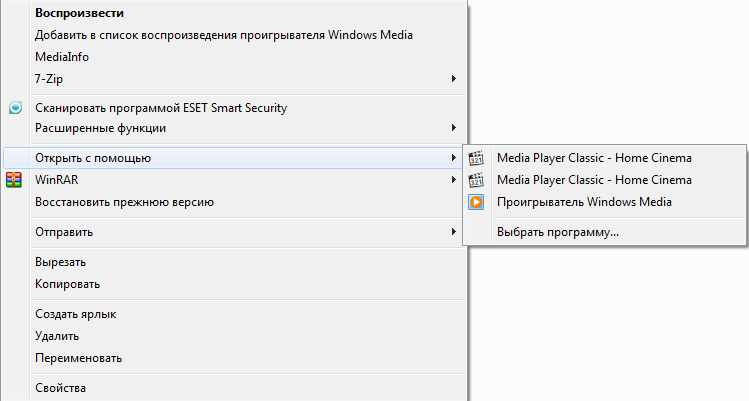Image resolution: width=749 pixels, height=401 pixels.
Task: Click the Windows Media Player orange icon
Action: [476, 202]
